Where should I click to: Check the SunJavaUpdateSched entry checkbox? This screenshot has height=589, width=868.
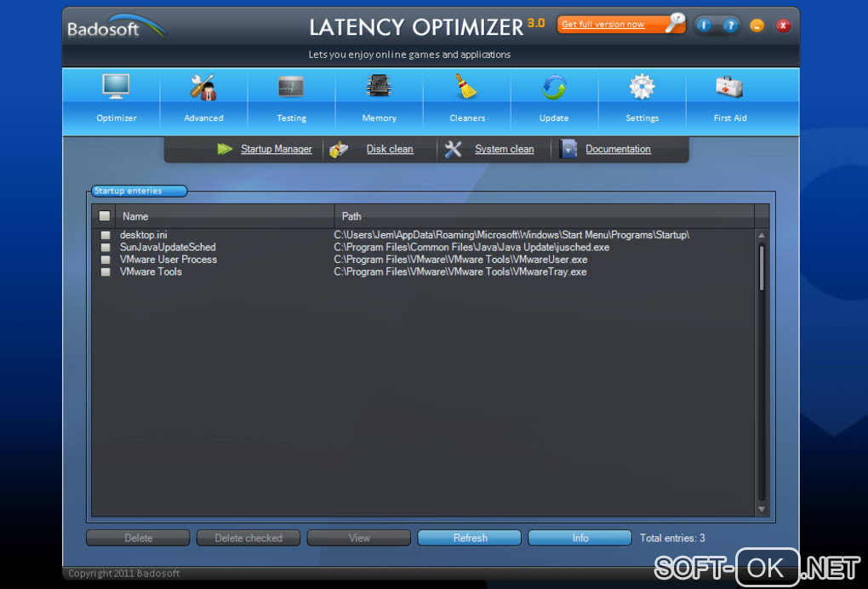(x=106, y=248)
